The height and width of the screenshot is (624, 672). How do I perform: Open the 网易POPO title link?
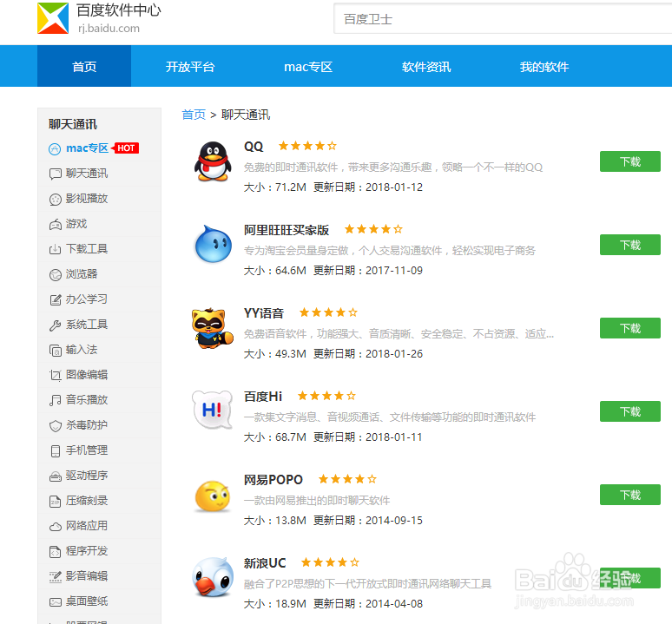coord(273,480)
